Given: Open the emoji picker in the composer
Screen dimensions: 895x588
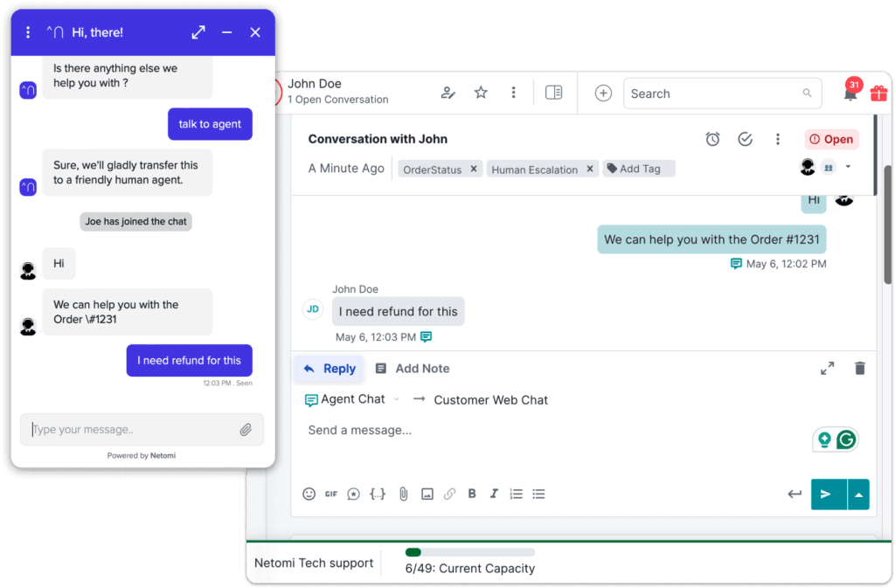Looking at the screenshot, I should point(309,494).
